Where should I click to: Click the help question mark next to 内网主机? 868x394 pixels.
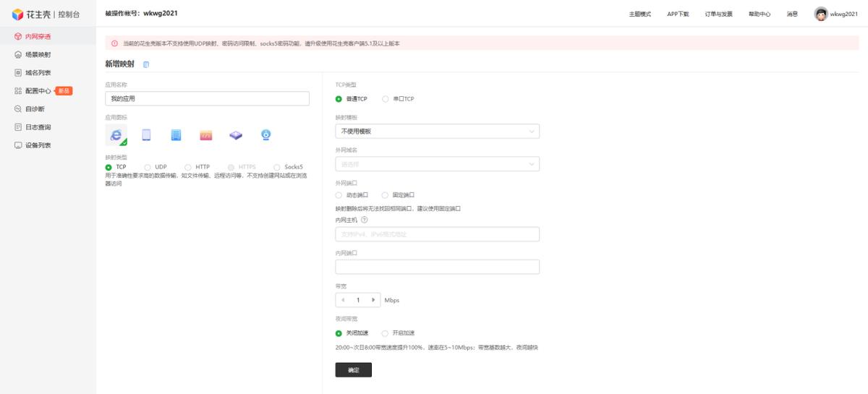pos(365,220)
